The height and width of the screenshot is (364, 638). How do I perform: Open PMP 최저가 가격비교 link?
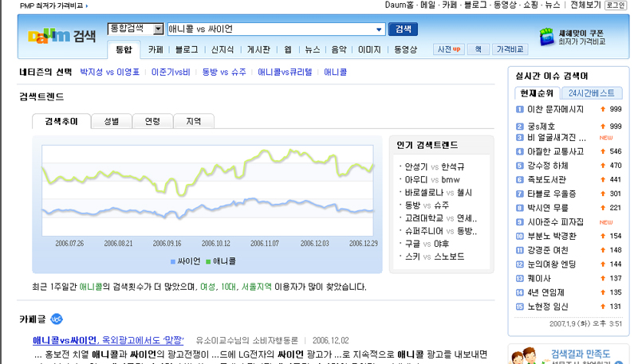tap(53, 6)
